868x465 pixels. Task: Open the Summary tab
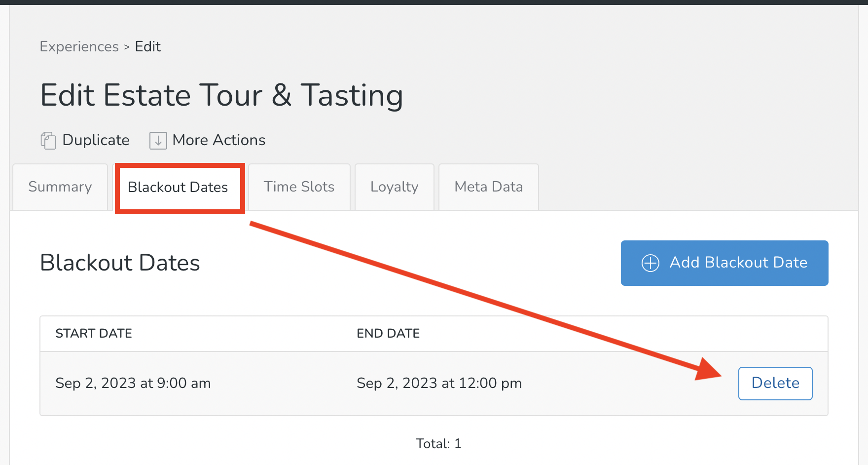point(60,187)
